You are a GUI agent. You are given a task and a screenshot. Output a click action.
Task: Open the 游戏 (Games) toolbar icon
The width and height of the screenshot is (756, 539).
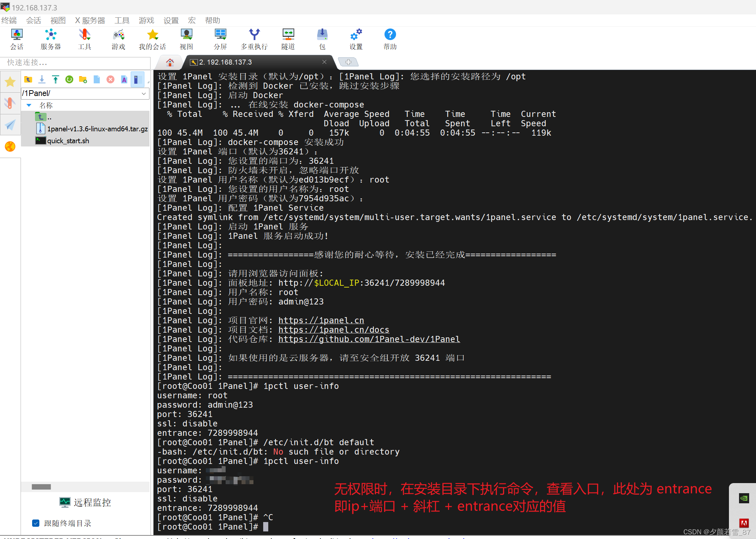118,39
